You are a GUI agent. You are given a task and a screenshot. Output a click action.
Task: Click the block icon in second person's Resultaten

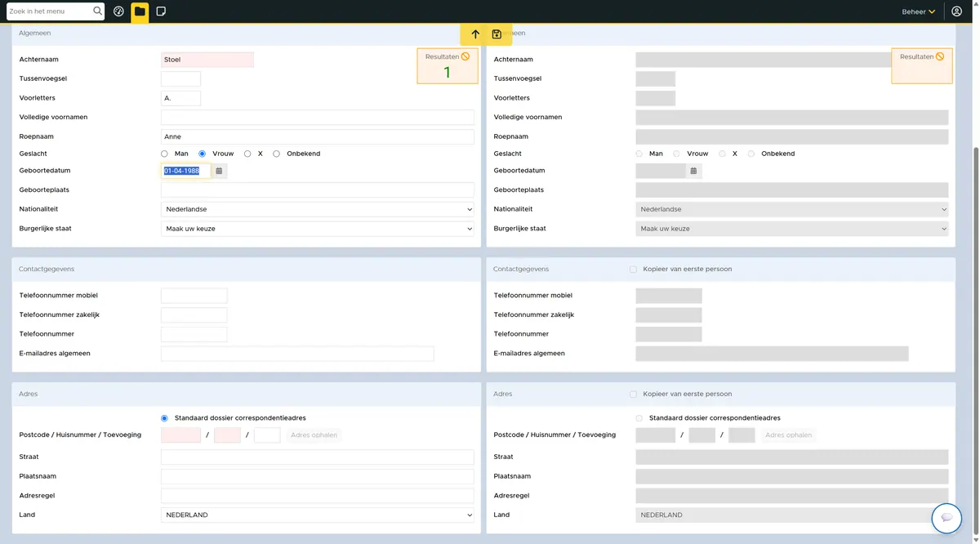point(940,56)
